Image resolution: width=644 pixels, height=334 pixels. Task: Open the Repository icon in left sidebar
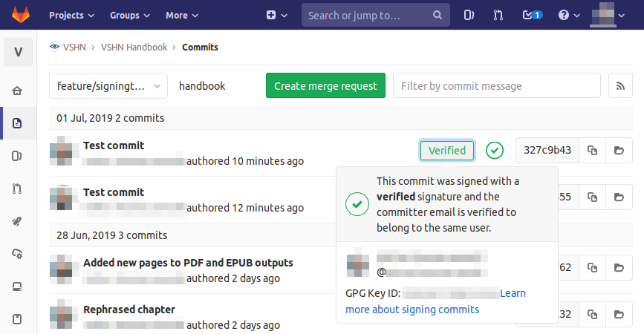coord(17,123)
